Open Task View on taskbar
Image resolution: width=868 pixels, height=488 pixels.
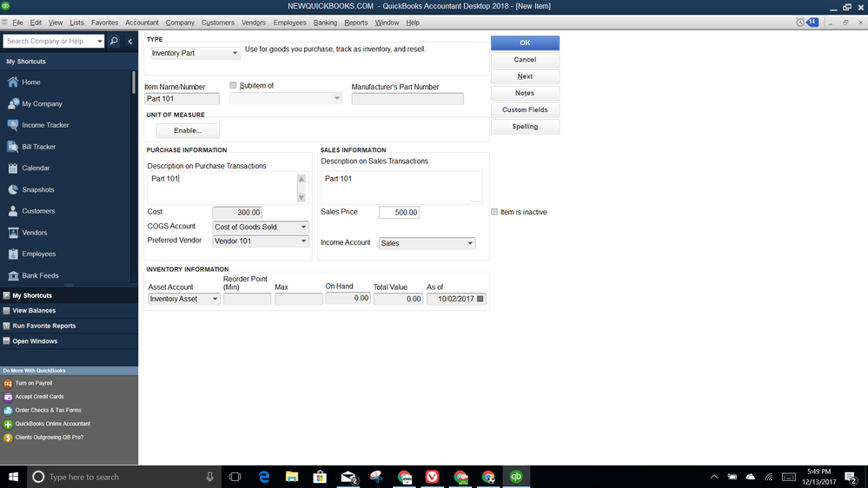[235, 477]
